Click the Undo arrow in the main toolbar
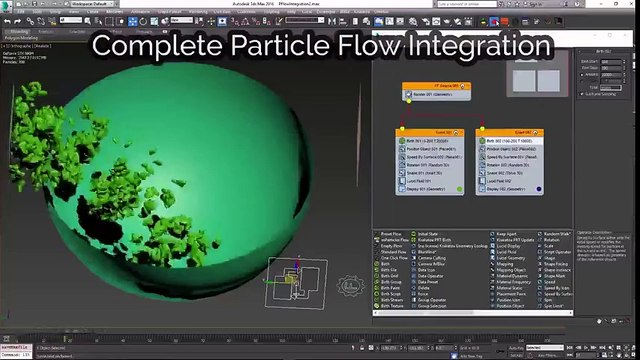This screenshot has height=360, width=640. pyautogui.click(x=7, y=21)
